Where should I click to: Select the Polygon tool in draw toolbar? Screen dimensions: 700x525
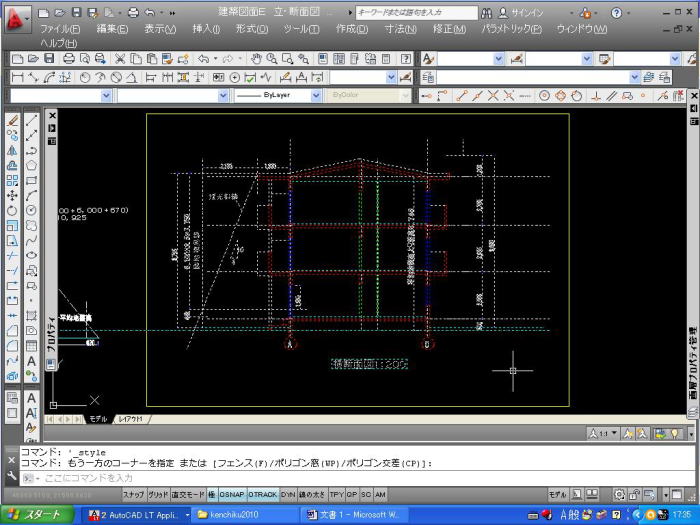[x=31, y=166]
